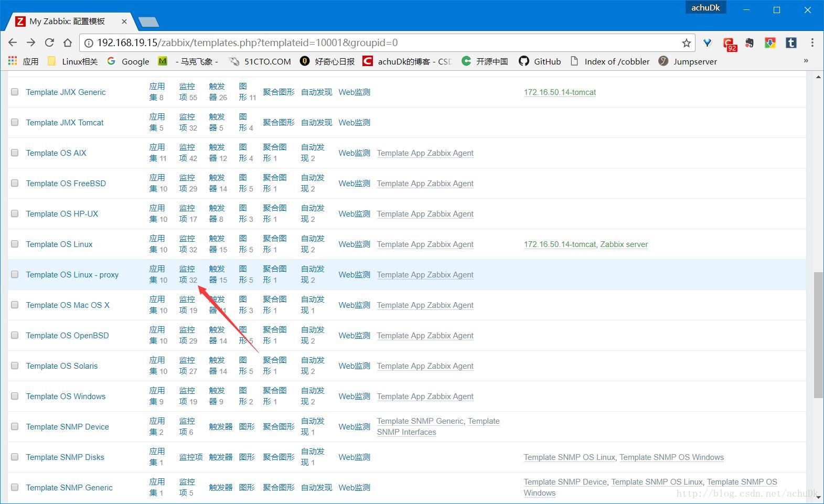Show more bookmarks with chevron
The height and width of the screenshot is (504, 824).
[806, 61]
